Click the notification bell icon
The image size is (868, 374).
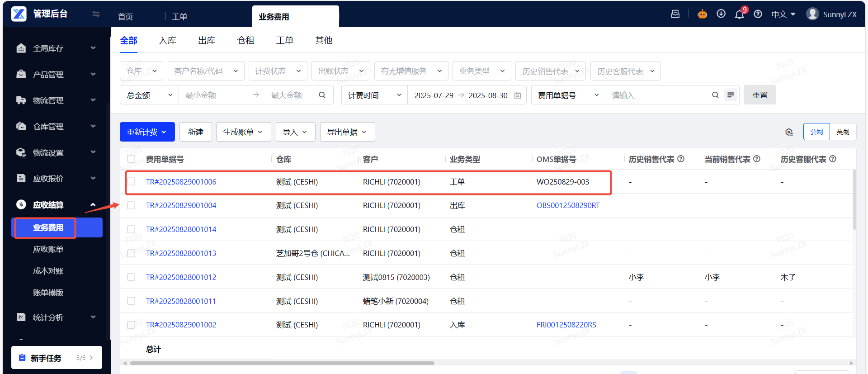[739, 14]
